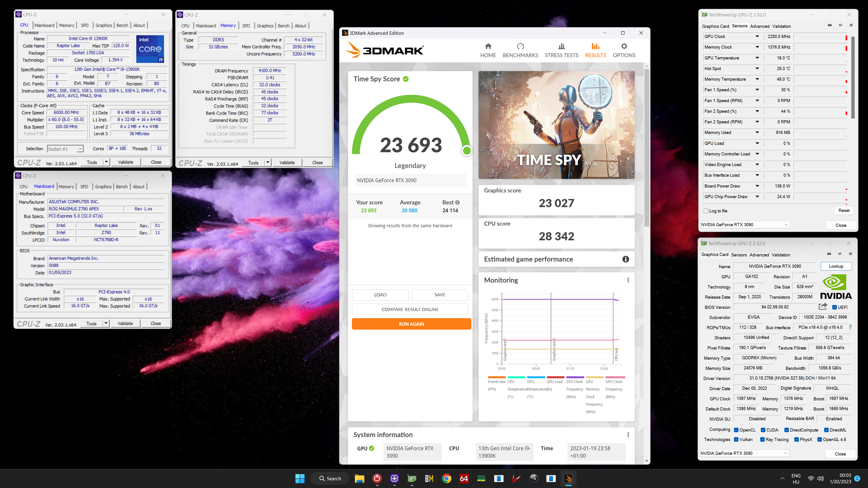Click BIOS export share icon in GPU-Z
The height and width of the screenshot is (488, 868).
(x=823, y=307)
